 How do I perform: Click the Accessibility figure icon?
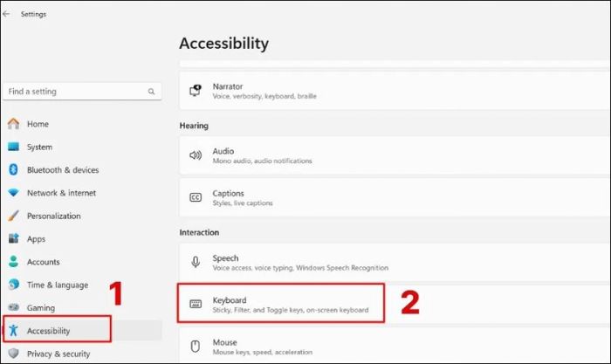pyautogui.click(x=13, y=330)
